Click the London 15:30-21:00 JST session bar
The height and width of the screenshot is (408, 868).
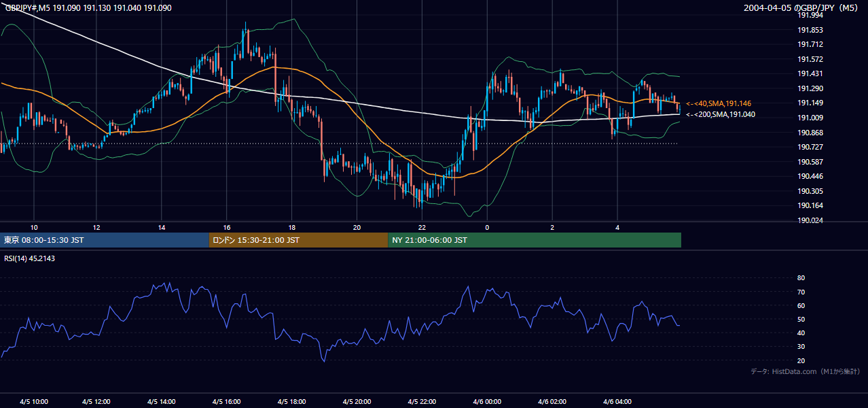coord(299,240)
